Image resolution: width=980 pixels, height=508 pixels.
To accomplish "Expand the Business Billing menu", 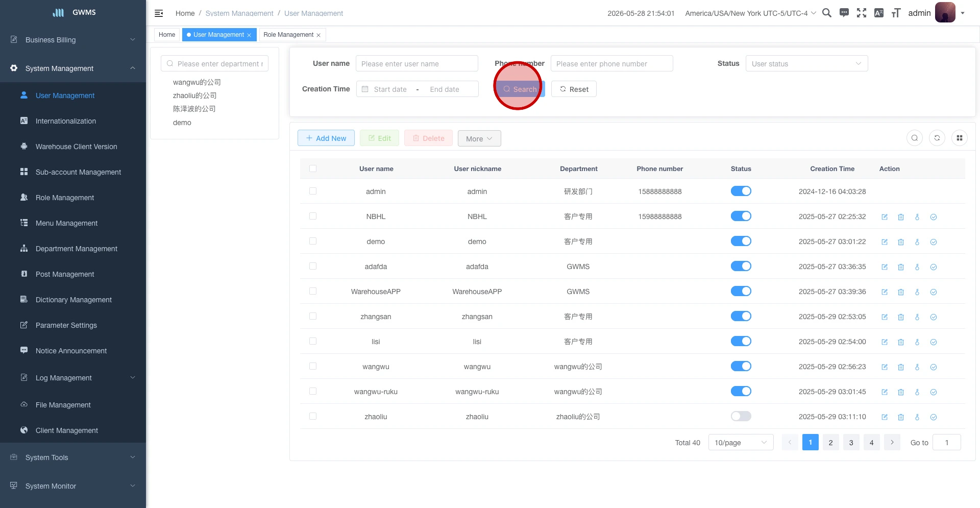I will point(73,40).
